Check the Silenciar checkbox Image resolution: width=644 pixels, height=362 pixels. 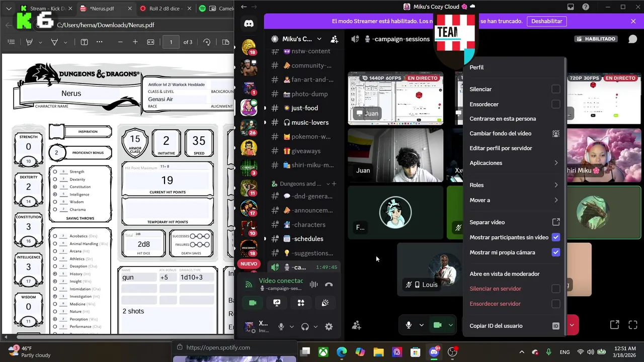[x=555, y=89]
